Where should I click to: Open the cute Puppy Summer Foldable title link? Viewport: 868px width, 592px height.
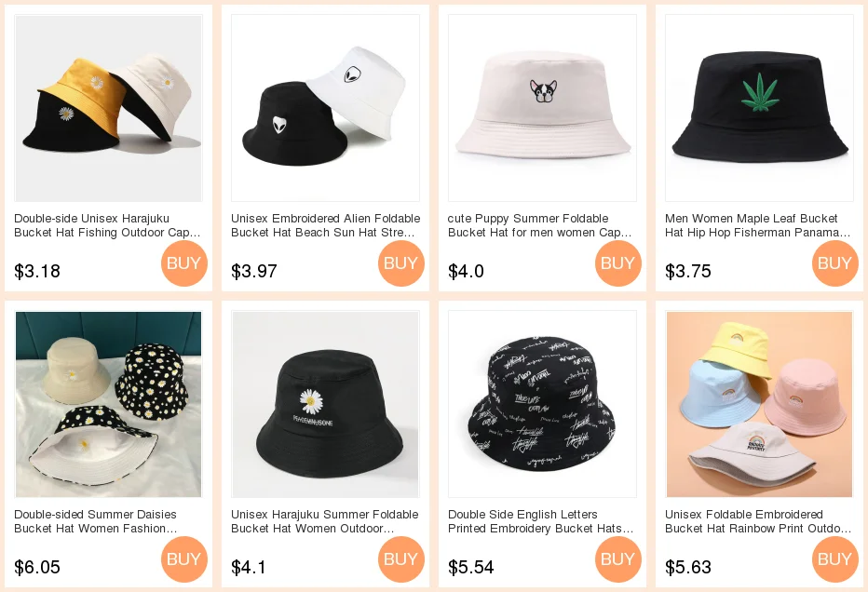[540, 225]
